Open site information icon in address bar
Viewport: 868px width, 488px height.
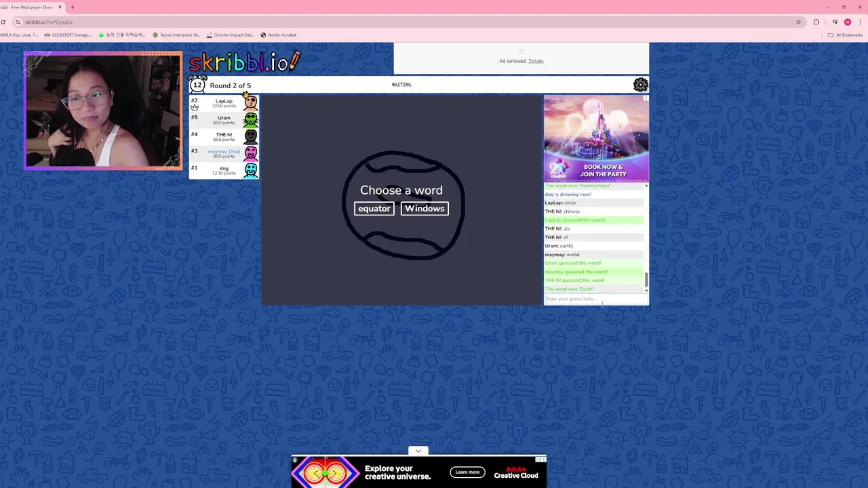(18, 22)
